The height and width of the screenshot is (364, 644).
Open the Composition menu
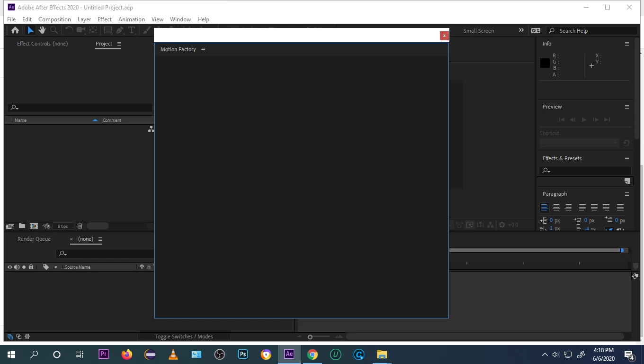[54, 19]
